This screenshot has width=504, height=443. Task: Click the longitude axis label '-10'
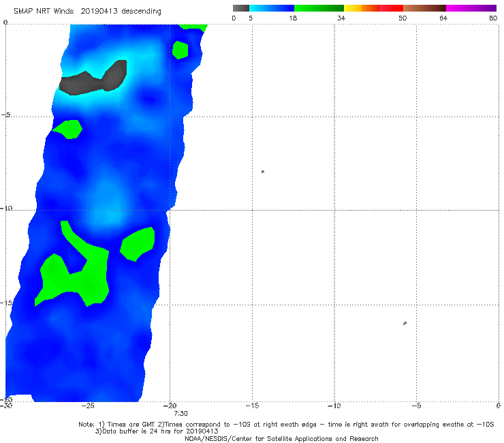coord(334,406)
